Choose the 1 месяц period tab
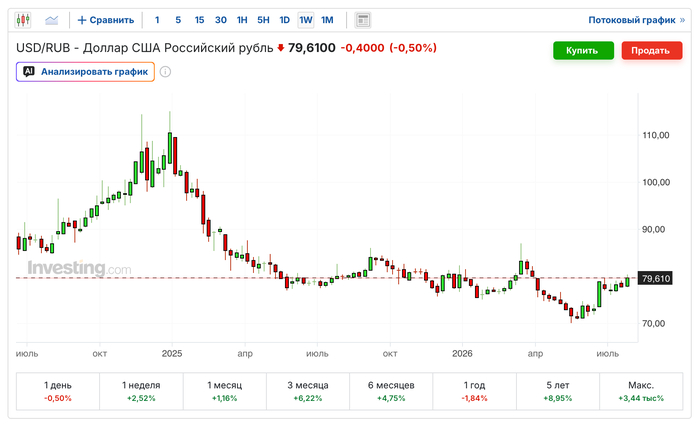This screenshot has width=700, height=429. 225,391
